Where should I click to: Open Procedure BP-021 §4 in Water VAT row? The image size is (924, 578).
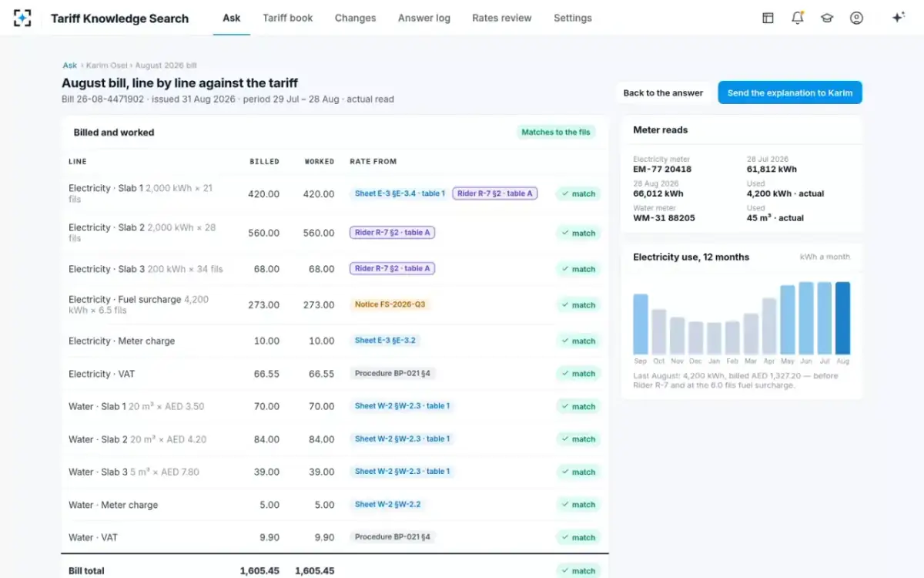tap(393, 536)
